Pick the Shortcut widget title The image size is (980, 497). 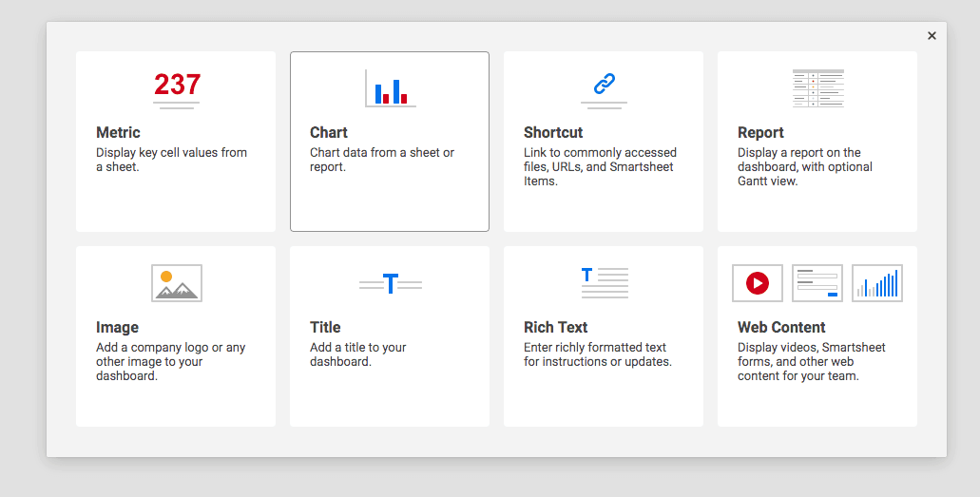(553, 133)
